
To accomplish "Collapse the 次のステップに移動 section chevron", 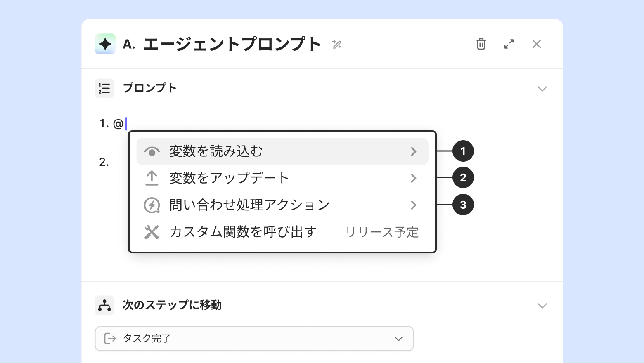I will coord(542,306).
